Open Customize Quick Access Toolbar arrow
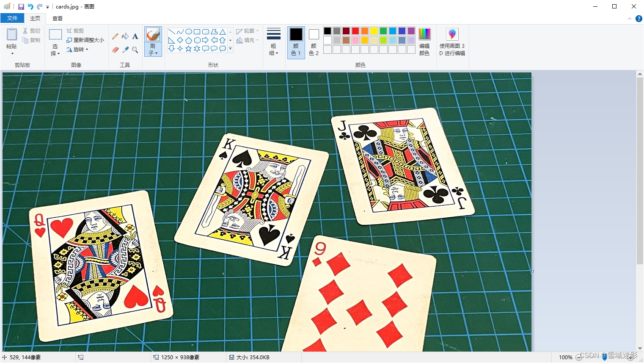This screenshot has width=644, height=363. (47, 7)
